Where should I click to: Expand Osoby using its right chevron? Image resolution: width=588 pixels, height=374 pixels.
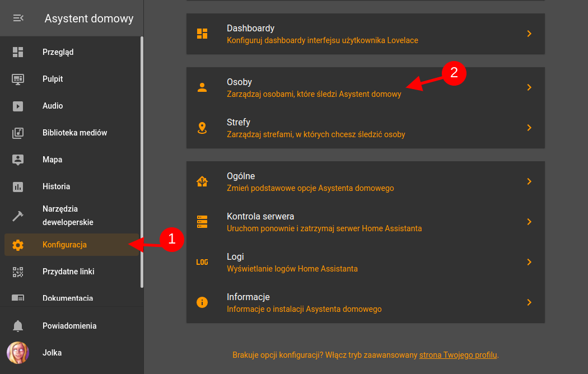pos(529,87)
